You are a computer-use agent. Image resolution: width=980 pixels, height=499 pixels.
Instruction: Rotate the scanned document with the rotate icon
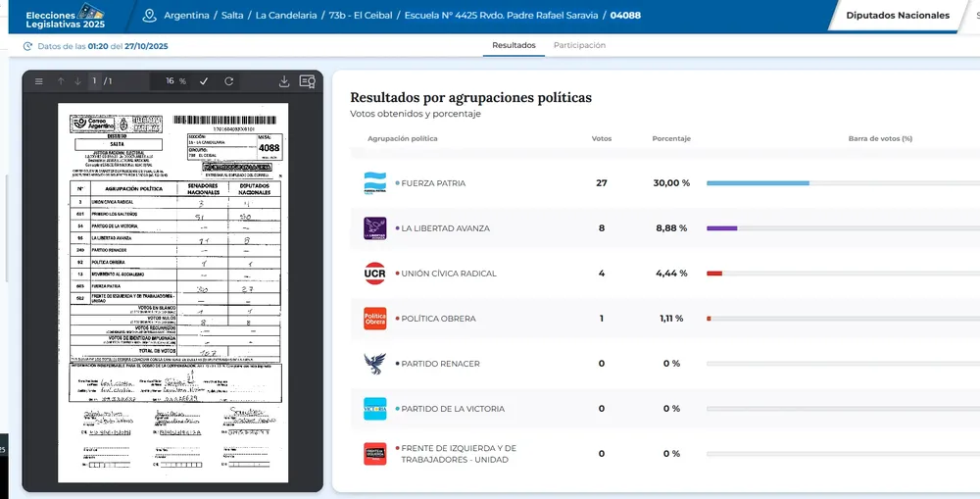coord(229,81)
